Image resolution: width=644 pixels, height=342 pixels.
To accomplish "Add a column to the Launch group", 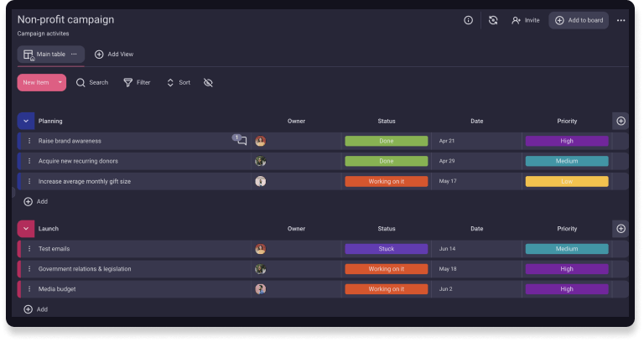I will pos(621,228).
